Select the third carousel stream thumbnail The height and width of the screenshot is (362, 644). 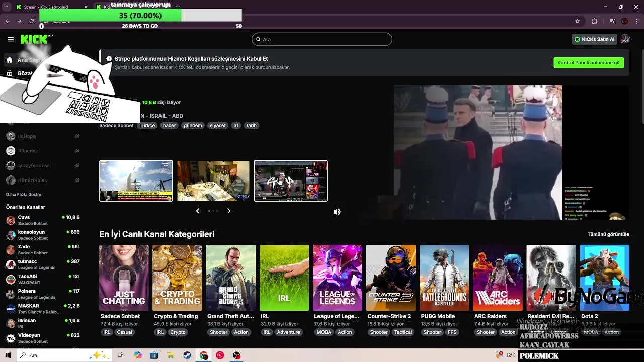pyautogui.click(x=291, y=181)
